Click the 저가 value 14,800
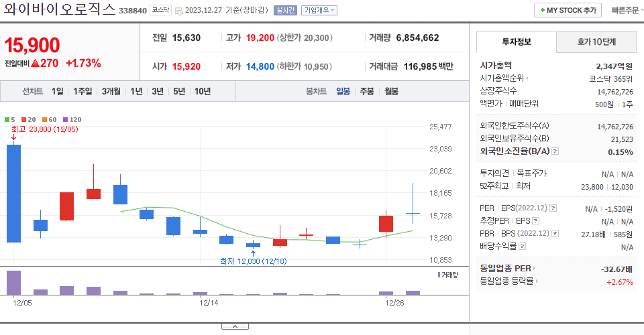Screen dimensions: 644x335 (260, 66)
